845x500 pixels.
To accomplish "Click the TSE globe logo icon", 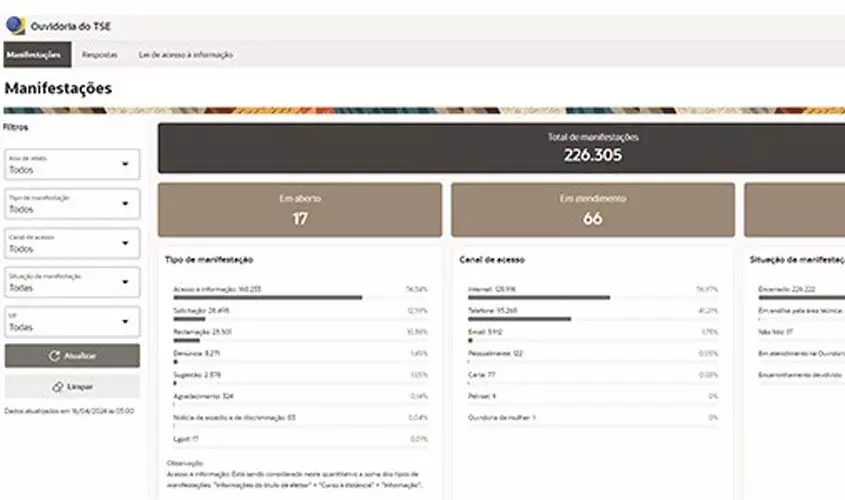I will 15,25.
